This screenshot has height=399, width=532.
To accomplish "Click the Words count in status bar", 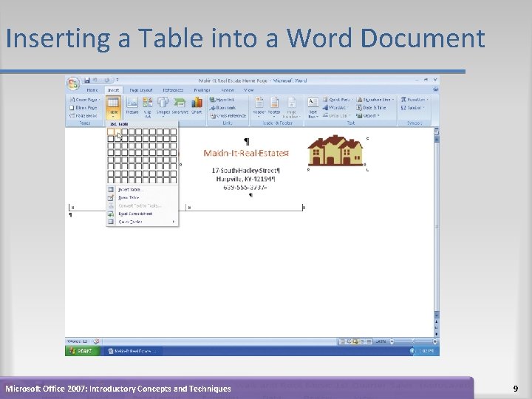I will (x=78, y=341).
